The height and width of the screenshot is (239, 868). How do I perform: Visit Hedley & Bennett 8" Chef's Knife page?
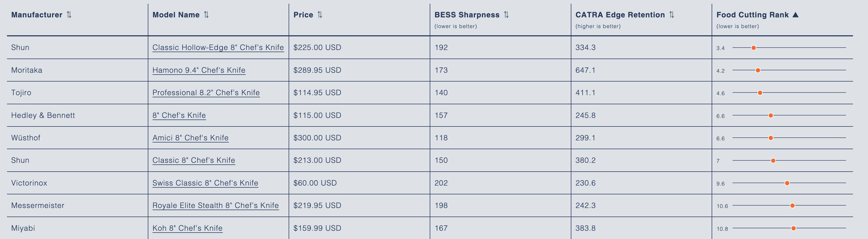179,115
